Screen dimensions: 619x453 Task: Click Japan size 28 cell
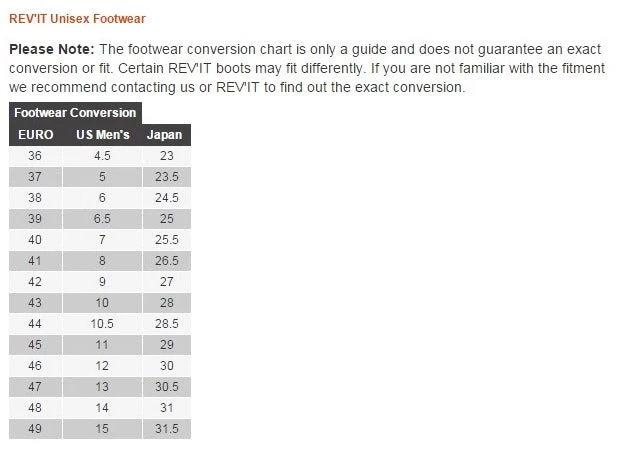(166, 303)
